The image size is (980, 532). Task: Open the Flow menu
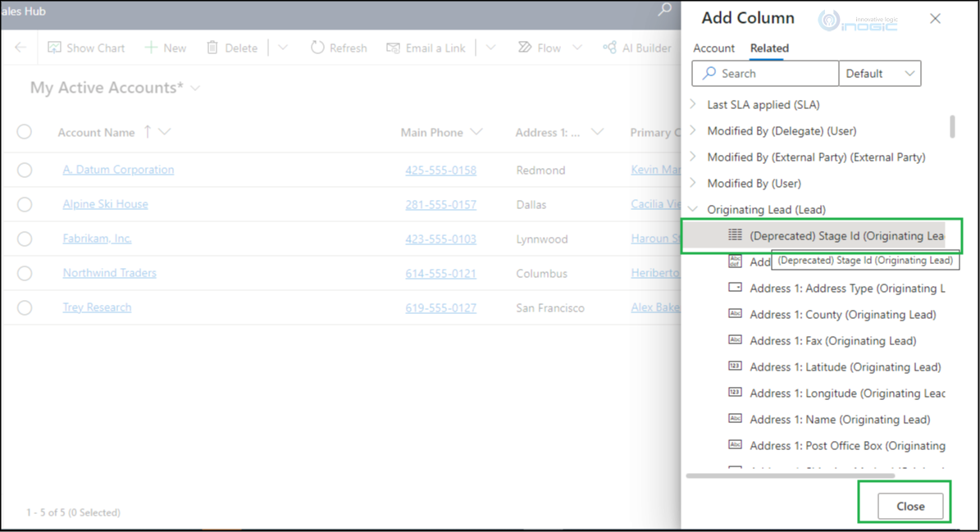point(540,48)
